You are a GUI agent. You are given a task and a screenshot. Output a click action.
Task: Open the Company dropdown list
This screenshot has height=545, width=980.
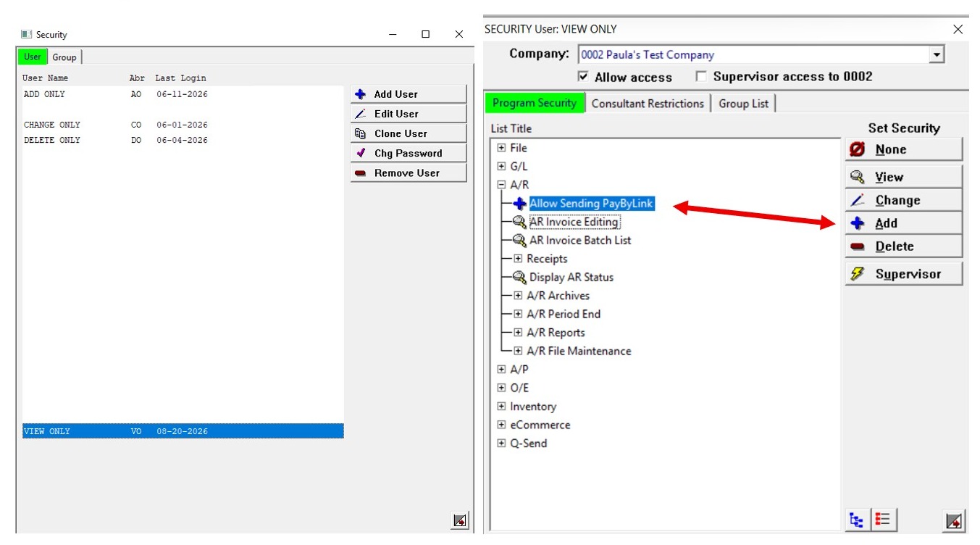click(937, 54)
